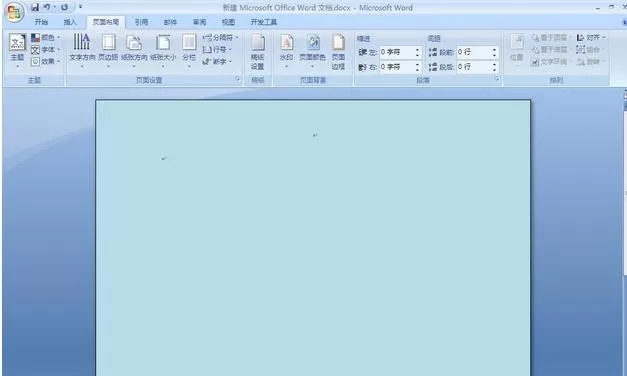This screenshot has width=627, height=376.
Task: Switch to the 插入 tab
Action: click(70, 22)
